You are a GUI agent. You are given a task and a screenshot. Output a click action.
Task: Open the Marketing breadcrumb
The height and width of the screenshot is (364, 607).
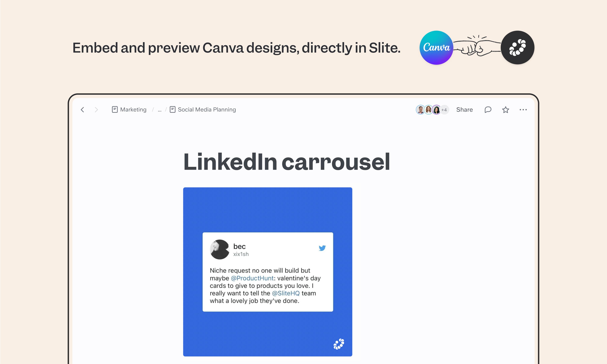click(x=133, y=110)
